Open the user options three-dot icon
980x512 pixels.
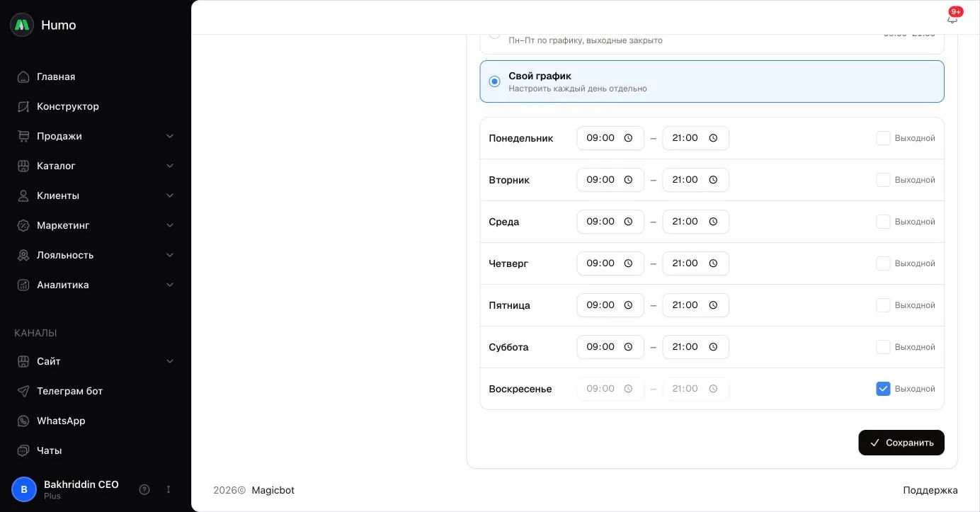click(x=169, y=489)
